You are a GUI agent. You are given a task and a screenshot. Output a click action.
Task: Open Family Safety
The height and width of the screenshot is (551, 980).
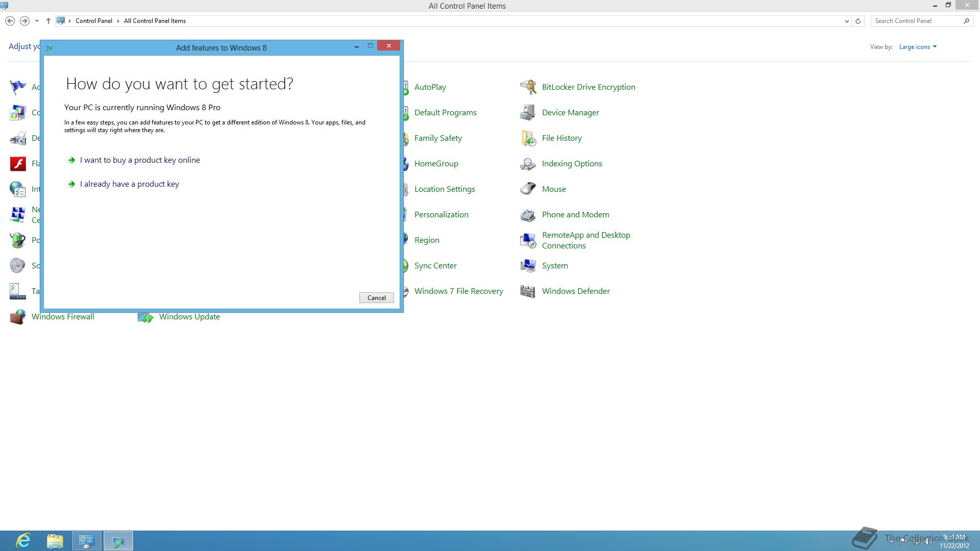click(x=438, y=138)
